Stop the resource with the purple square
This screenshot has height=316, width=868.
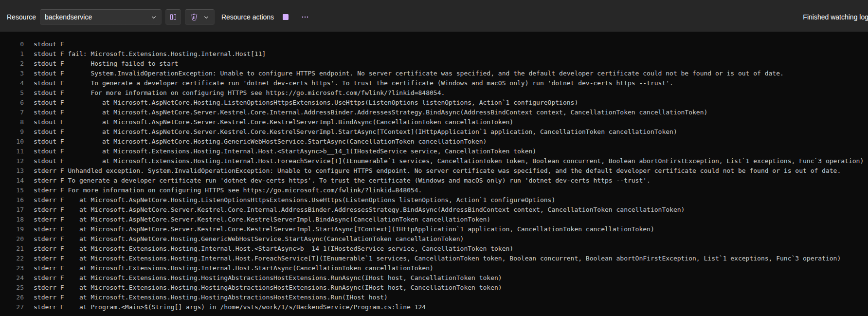(286, 17)
